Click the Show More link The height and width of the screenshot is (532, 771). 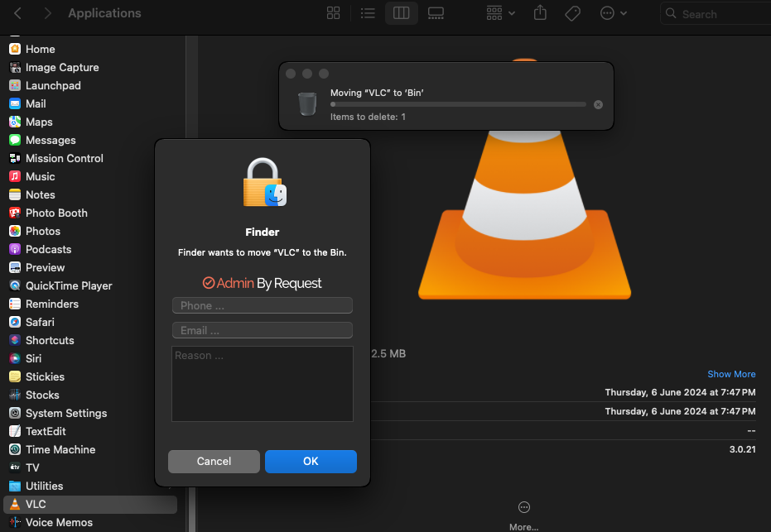coord(731,374)
